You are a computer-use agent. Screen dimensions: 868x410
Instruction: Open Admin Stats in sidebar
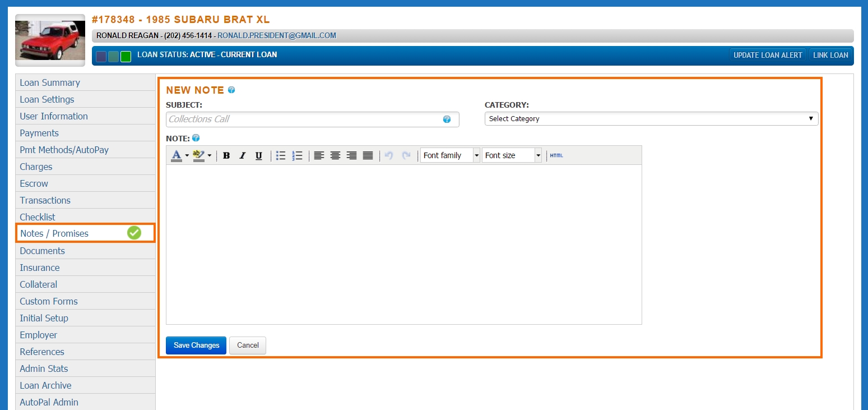point(85,368)
